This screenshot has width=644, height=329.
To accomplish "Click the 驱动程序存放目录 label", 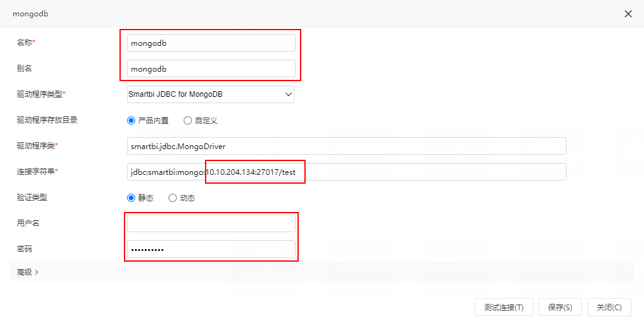I will click(x=47, y=120).
